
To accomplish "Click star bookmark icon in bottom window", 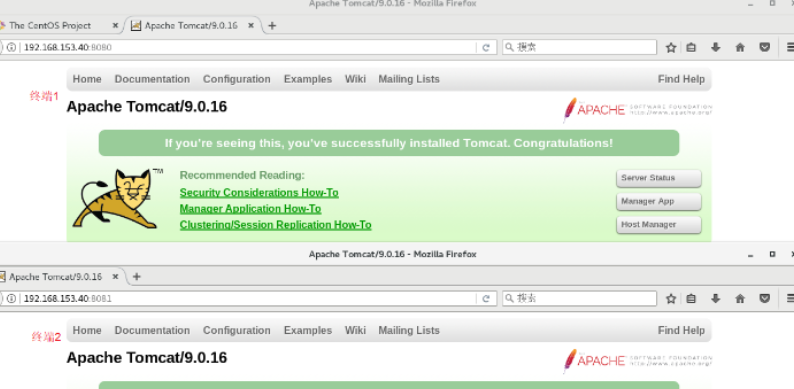I will tap(671, 299).
